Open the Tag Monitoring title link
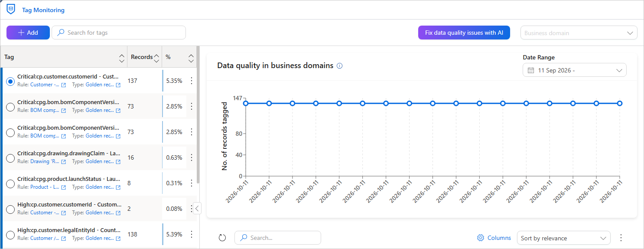Screen dimensions: 644x249 point(43,10)
